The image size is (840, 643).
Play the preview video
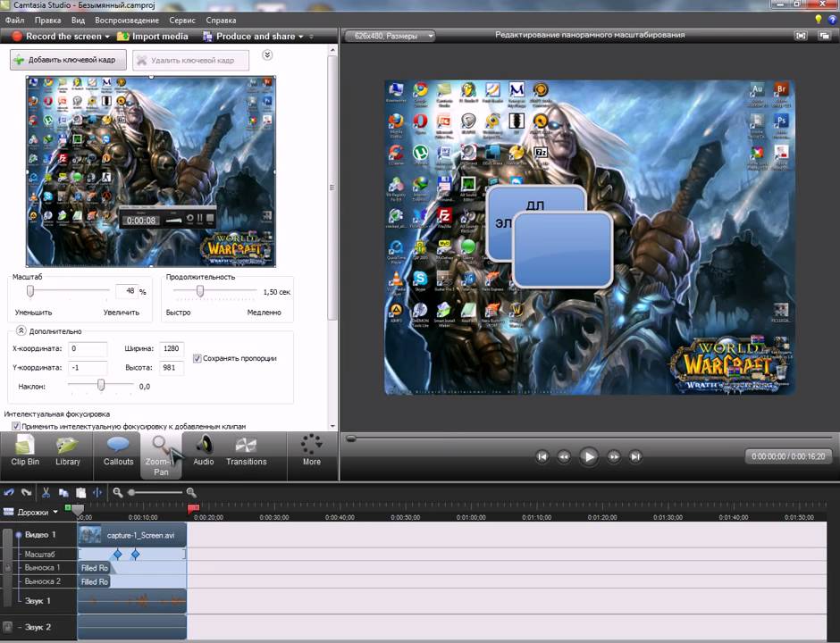click(589, 456)
